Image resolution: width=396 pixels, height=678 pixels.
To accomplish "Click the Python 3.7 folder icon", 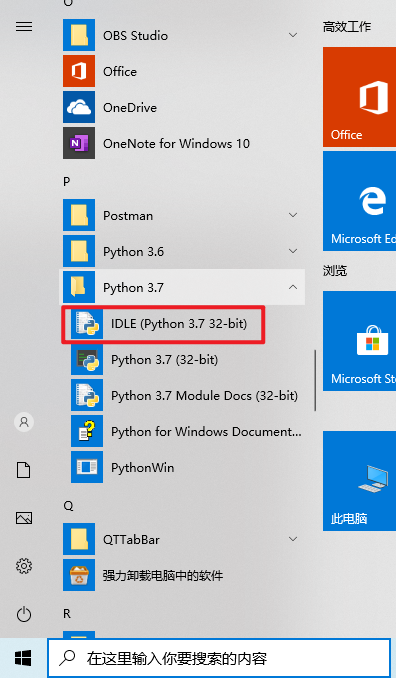I will pyautogui.click(x=79, y=287).
